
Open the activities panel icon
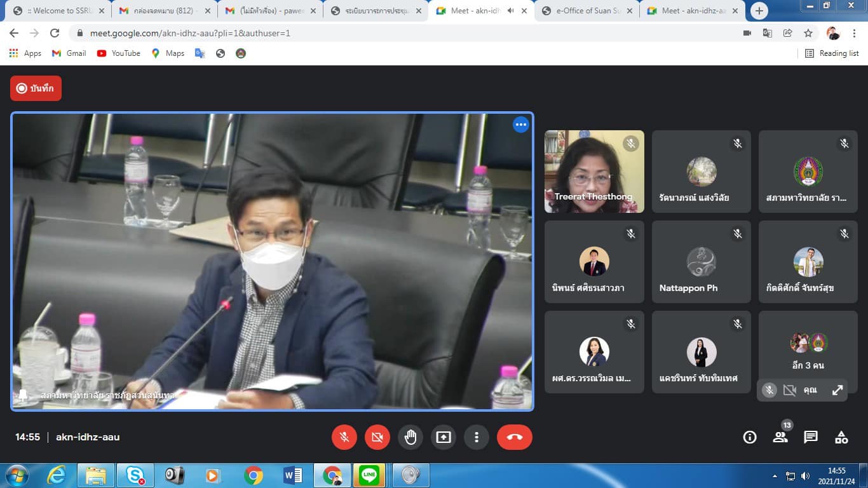pyautogui.click(x=841, y=437)
